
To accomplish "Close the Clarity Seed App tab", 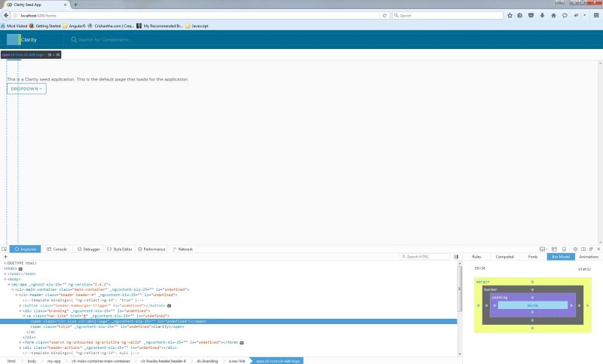I will [65, 5].
